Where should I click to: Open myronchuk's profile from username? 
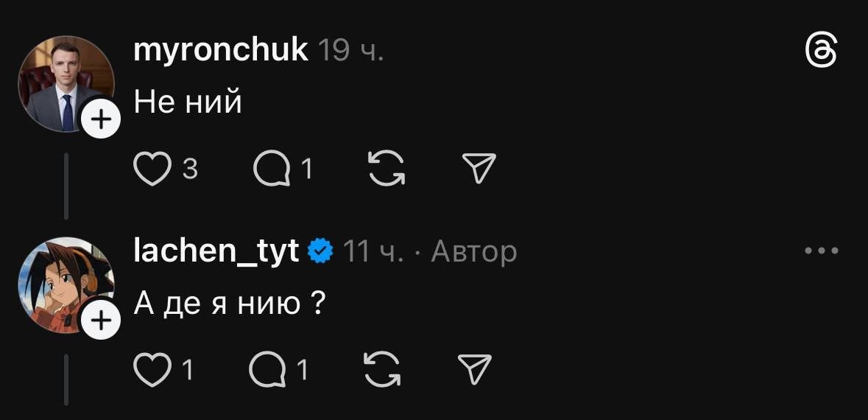220,50
